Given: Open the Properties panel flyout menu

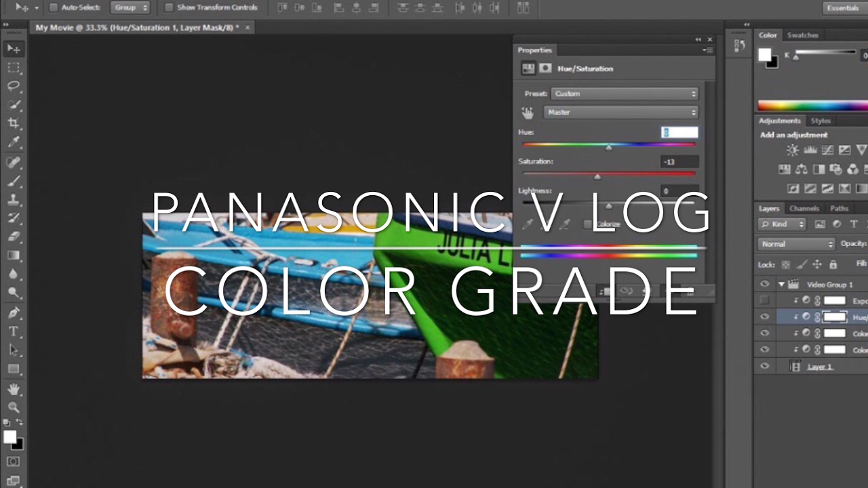Looking at the screenshot, I should point(707,50).
